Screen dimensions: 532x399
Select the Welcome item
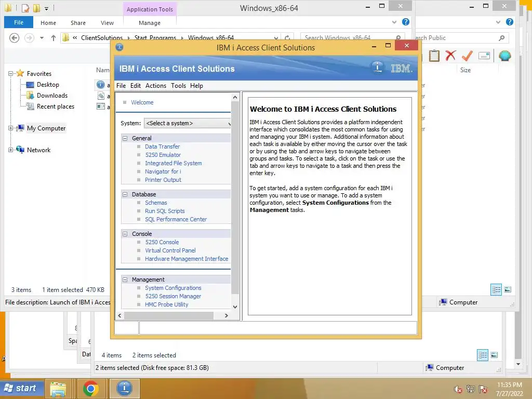click(x=142, y=102)
